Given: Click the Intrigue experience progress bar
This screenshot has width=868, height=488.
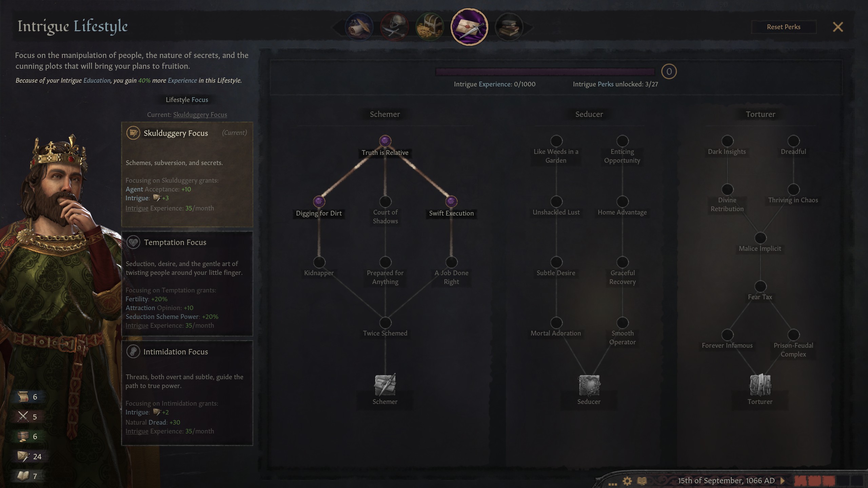Looking at the screenshot, I should click(545, 72).
